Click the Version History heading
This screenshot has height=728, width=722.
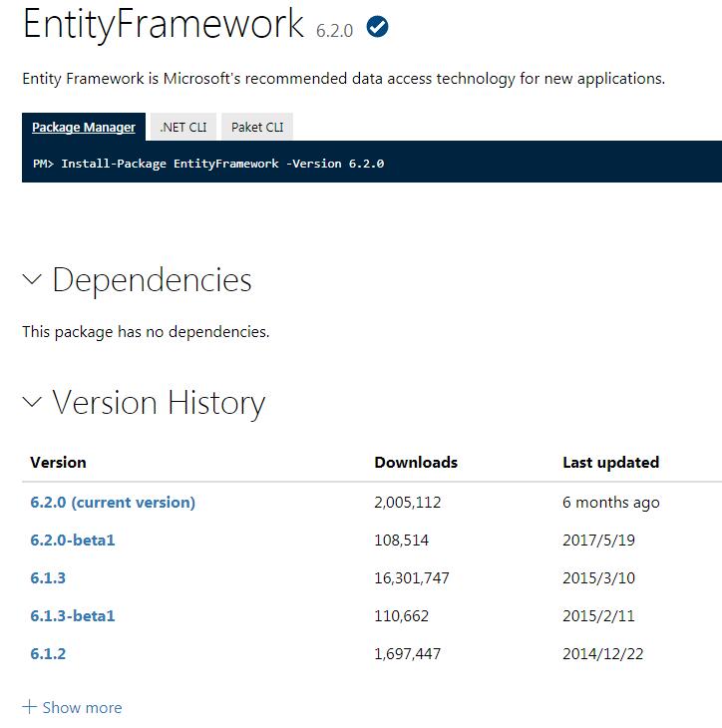159,403
